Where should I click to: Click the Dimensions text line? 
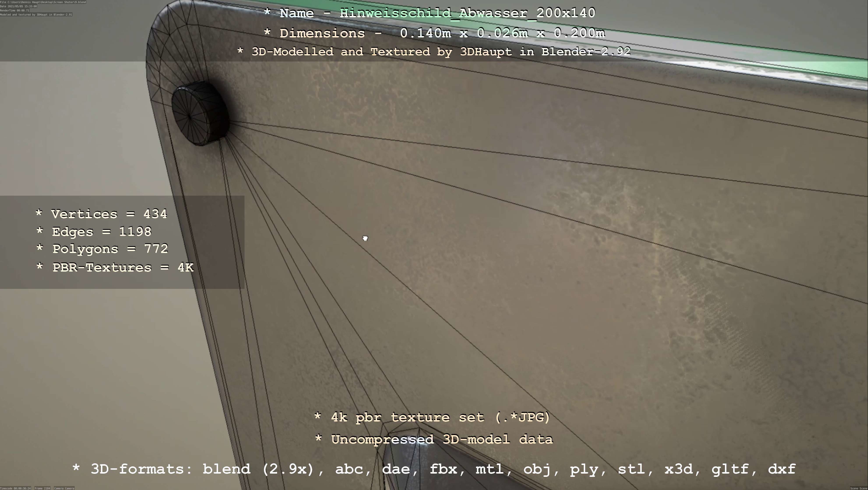(x=434, y=33)
